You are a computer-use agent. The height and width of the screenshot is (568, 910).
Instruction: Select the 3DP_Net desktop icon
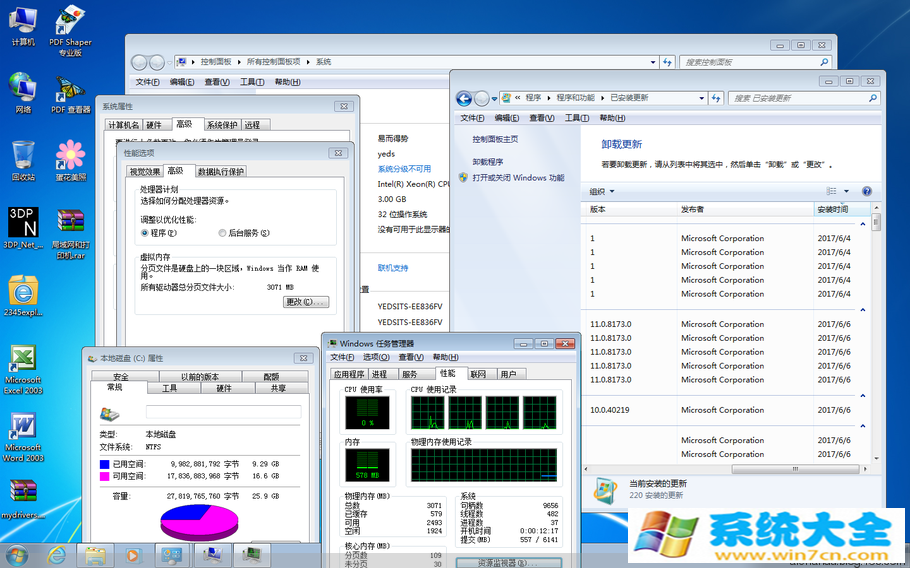tap(23, 228)
